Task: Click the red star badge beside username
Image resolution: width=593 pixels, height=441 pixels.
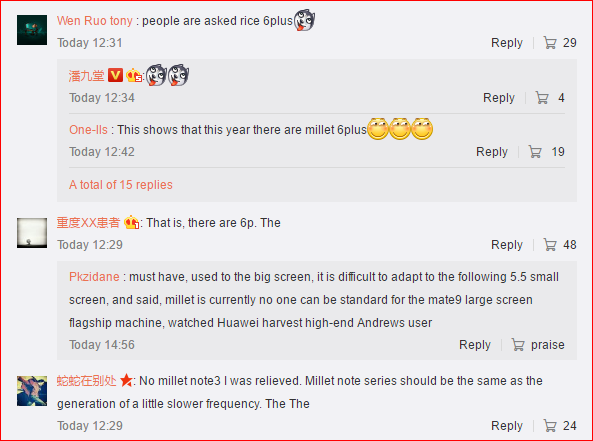Action: point(126,380)
